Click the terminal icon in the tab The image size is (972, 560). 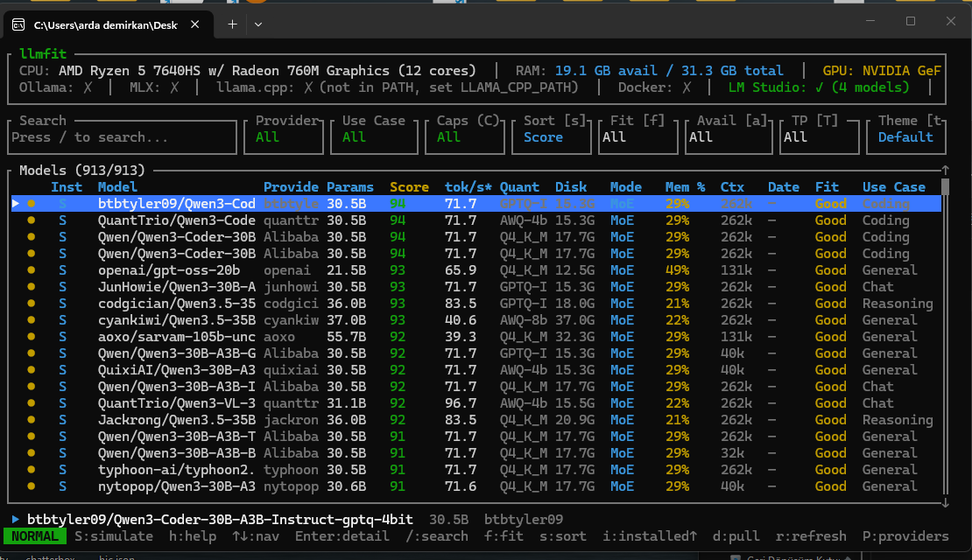18,24
